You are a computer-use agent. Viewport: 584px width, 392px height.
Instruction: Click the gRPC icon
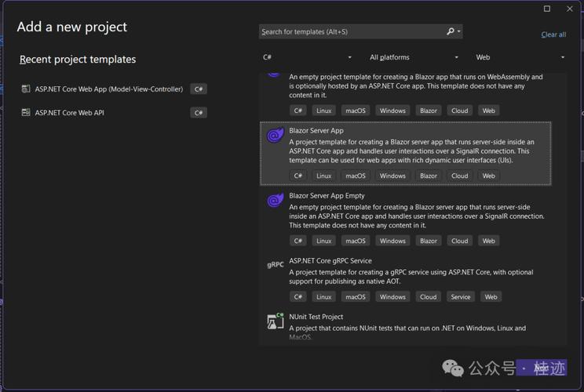click(276, 265)
